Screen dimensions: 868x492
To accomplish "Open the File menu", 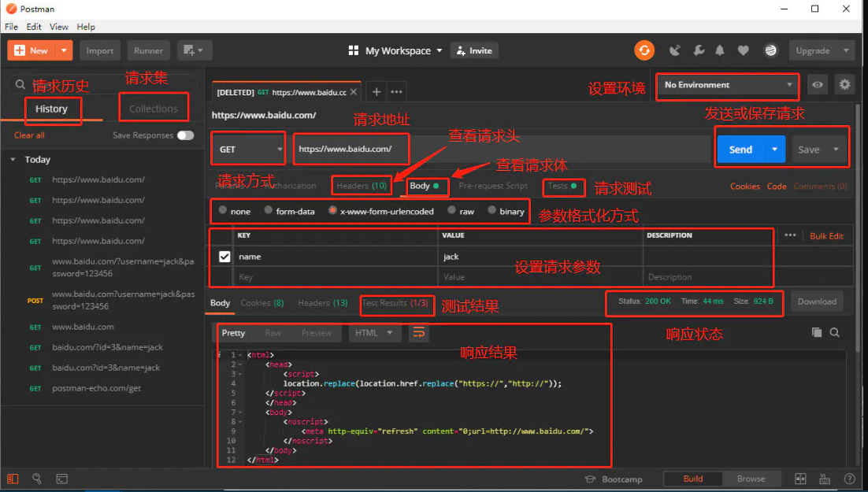I will pos(11,27).
